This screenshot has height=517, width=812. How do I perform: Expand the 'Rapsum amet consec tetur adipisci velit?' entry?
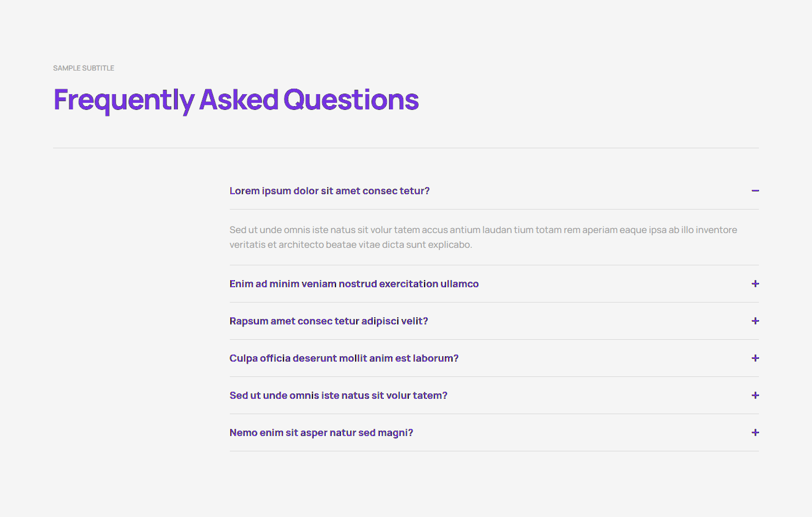click(x=329, y=321)
